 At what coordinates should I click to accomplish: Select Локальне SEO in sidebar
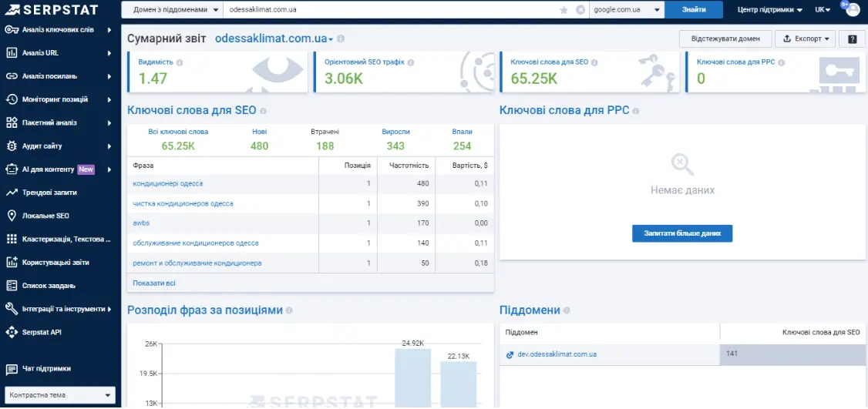45,216
